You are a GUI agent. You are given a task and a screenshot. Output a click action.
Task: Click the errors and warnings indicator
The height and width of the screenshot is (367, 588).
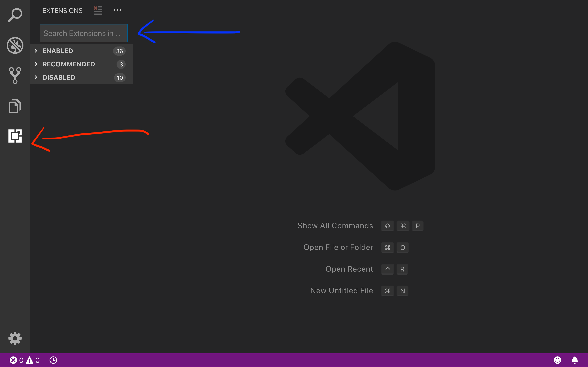pos(24,360)
